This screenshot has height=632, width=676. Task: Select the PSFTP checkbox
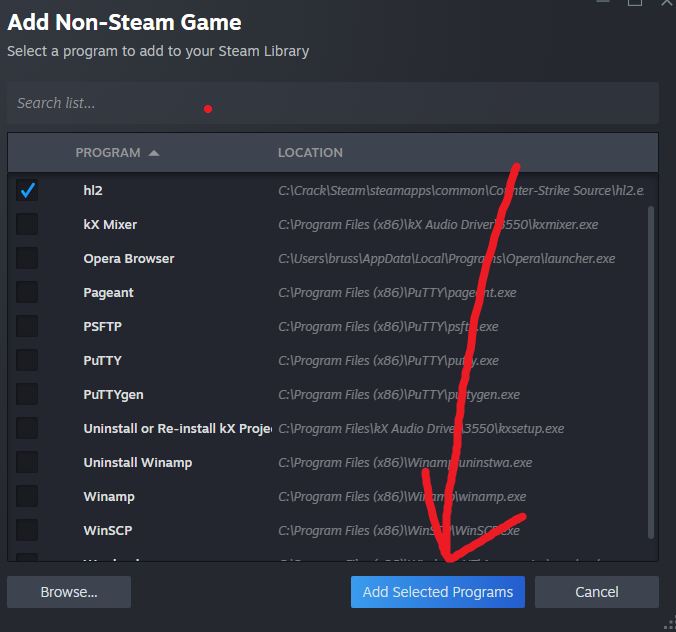27,326
